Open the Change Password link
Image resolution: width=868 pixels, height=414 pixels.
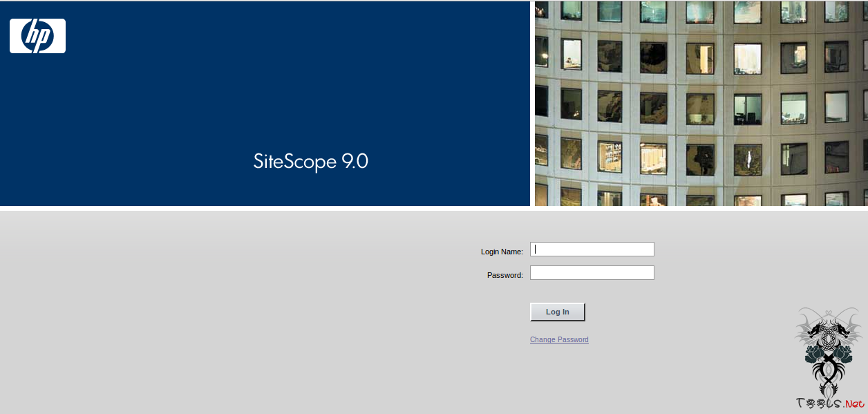(559, 339)
